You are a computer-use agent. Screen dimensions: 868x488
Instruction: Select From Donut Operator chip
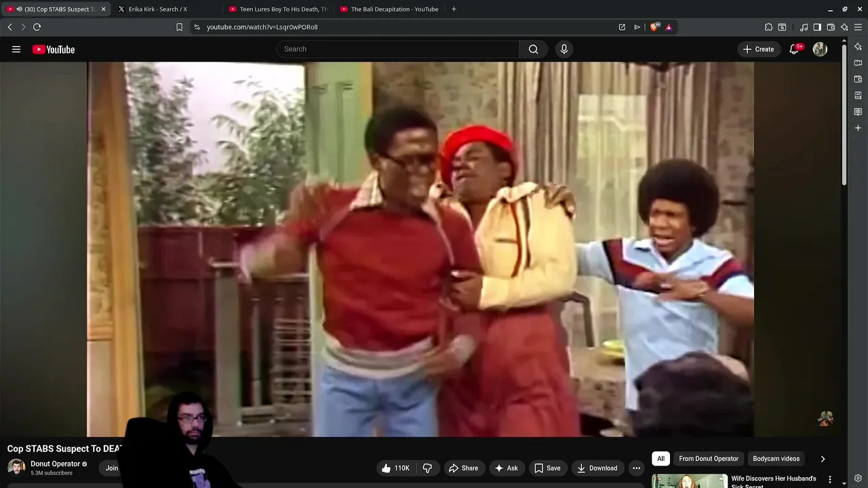click(709, 459)
